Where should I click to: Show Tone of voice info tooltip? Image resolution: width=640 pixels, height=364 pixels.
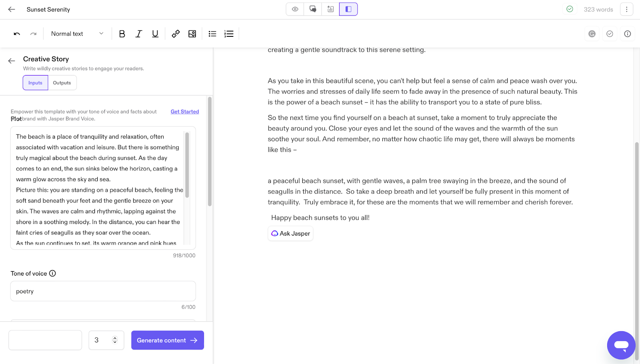click(x=52, y=273)
